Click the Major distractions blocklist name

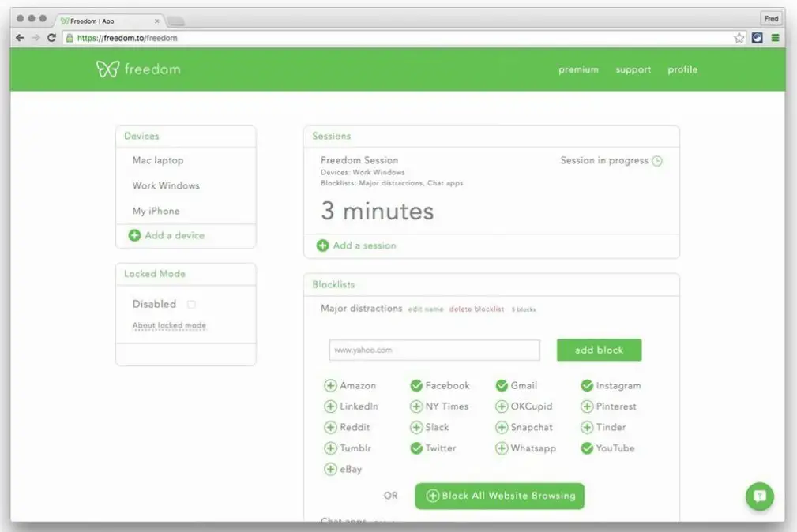coord(362,309)
